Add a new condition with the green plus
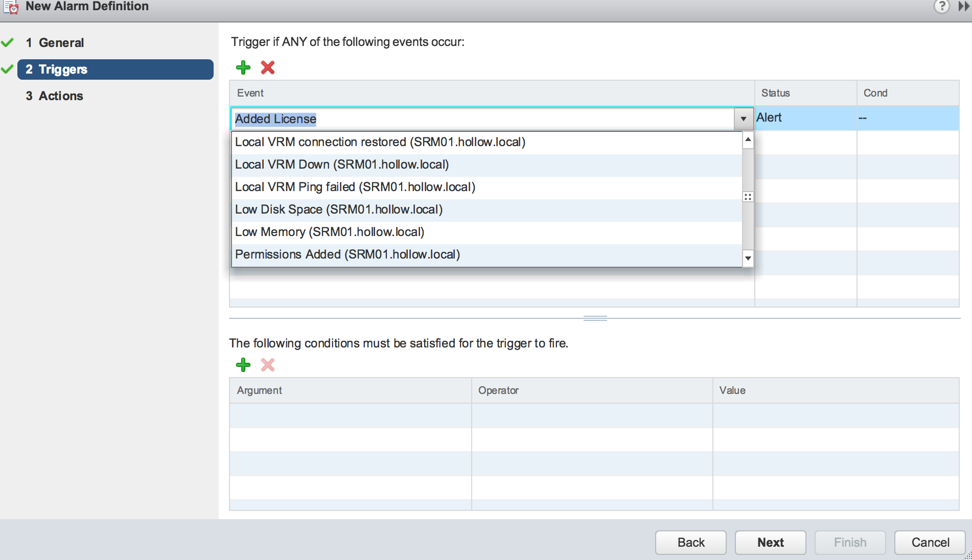 click(x=243, y=365)
